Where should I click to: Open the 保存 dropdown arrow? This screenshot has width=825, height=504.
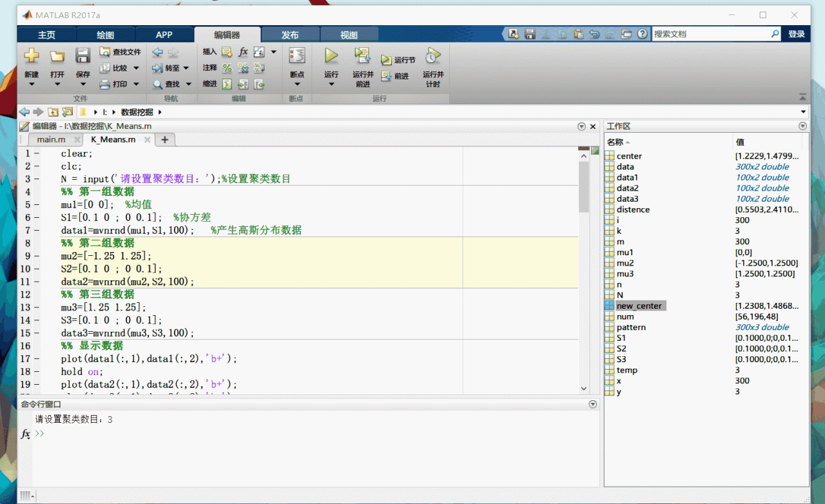pos(82,84)
